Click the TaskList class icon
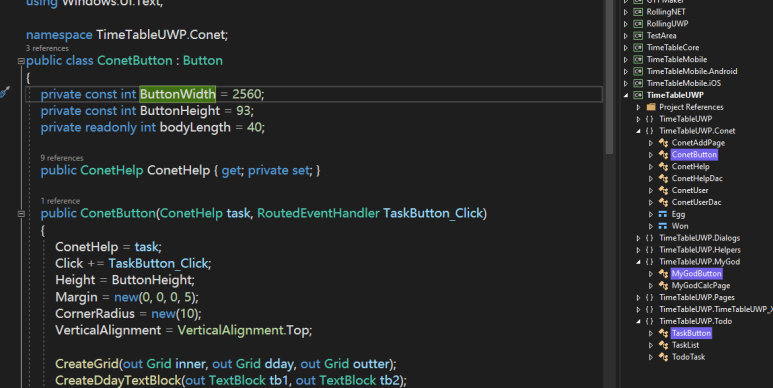Viewport: 773px width, 388px height. pos(663,345)
